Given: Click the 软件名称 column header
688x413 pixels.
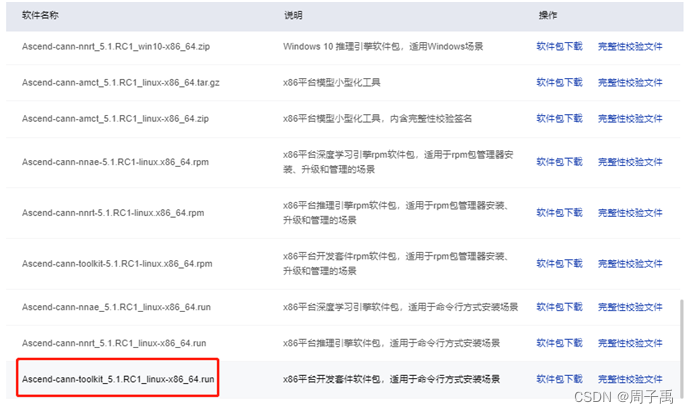Looking at the screenshot, I should (x=40, y=15).
